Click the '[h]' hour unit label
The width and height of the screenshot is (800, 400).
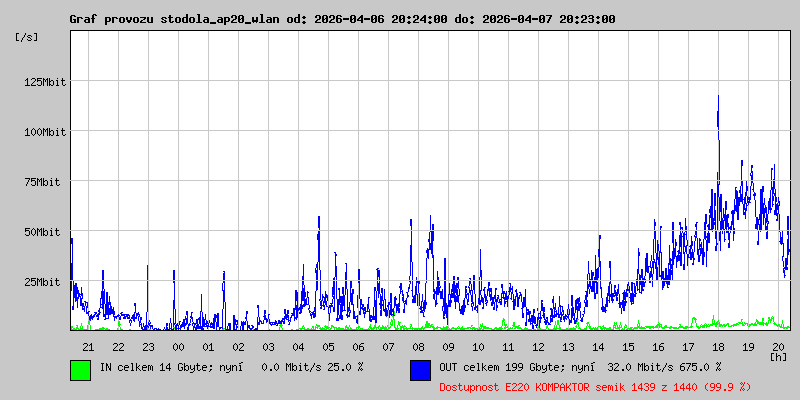(779, 356)
